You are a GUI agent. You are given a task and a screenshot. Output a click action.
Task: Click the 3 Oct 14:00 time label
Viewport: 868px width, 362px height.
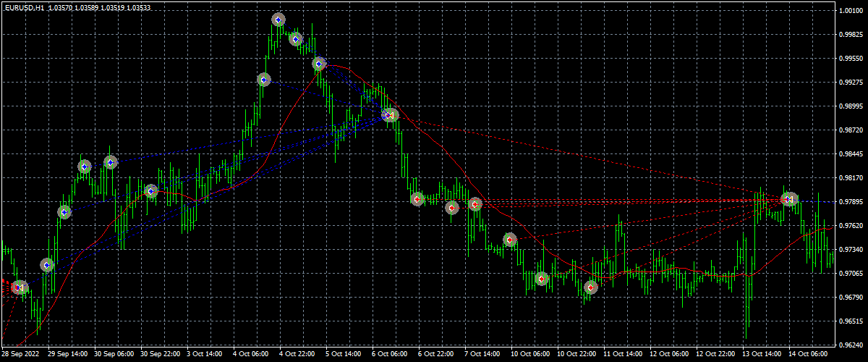click(x=205, y=355)
